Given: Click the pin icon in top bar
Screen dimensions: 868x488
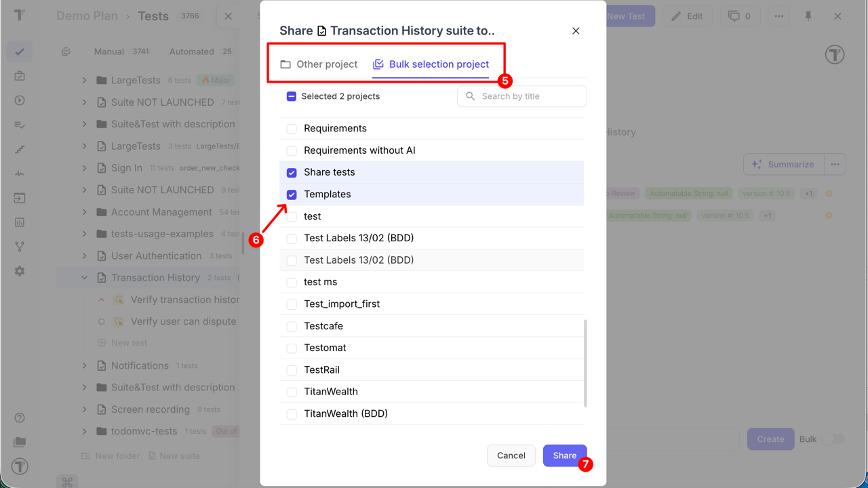Looking at the screenshot, I should tap(808, 16).
